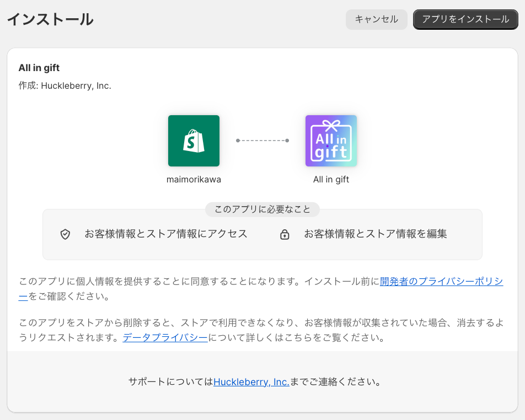Click the lock edit permission icon

point(285,234)
